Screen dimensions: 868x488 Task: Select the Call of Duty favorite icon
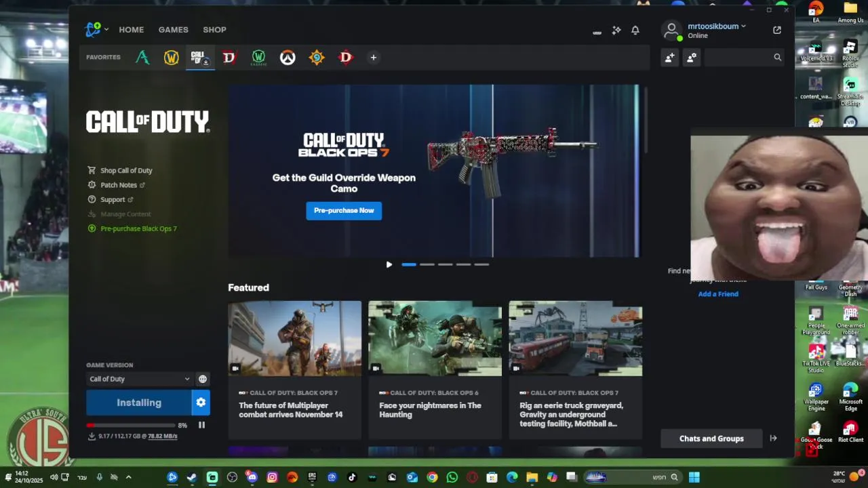199,58
